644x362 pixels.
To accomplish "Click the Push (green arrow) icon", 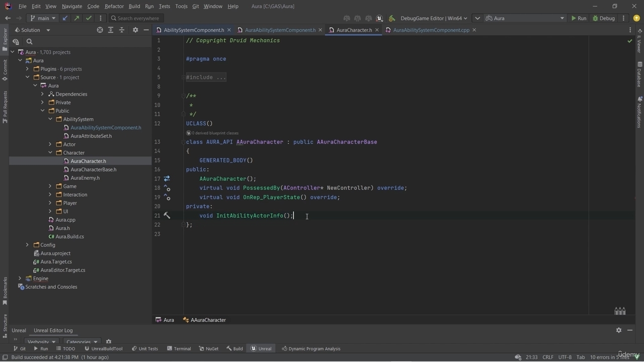I will pos(76,18).
